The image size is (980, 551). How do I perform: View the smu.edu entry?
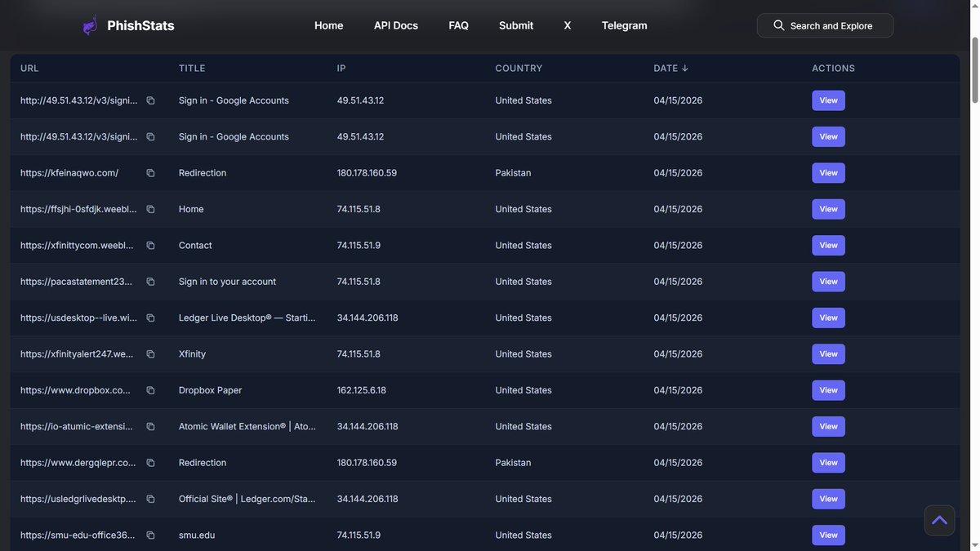coord(828,535)
